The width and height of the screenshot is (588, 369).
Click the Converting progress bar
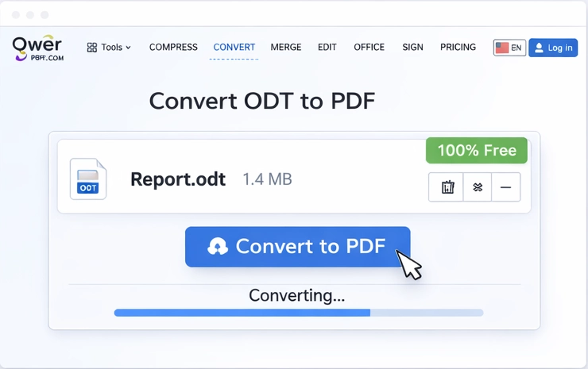[x=299, y=313]
